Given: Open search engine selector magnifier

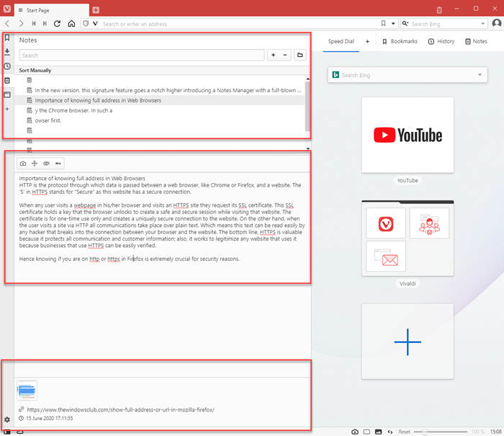Looking at the screenshot, I should click(405, 24).
